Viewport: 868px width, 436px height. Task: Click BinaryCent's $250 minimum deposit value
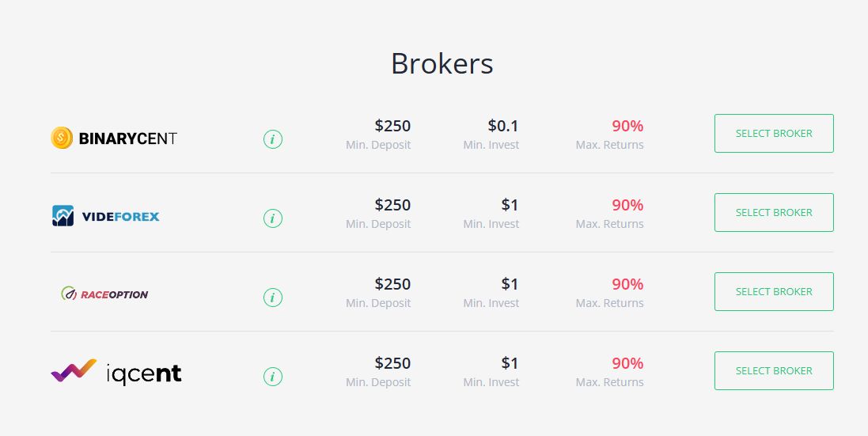pos(392,126)
